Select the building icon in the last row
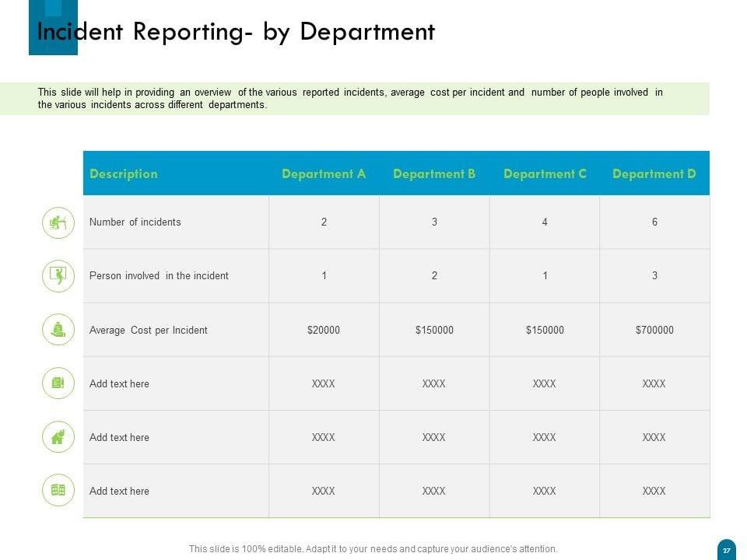 click(58, 491)
